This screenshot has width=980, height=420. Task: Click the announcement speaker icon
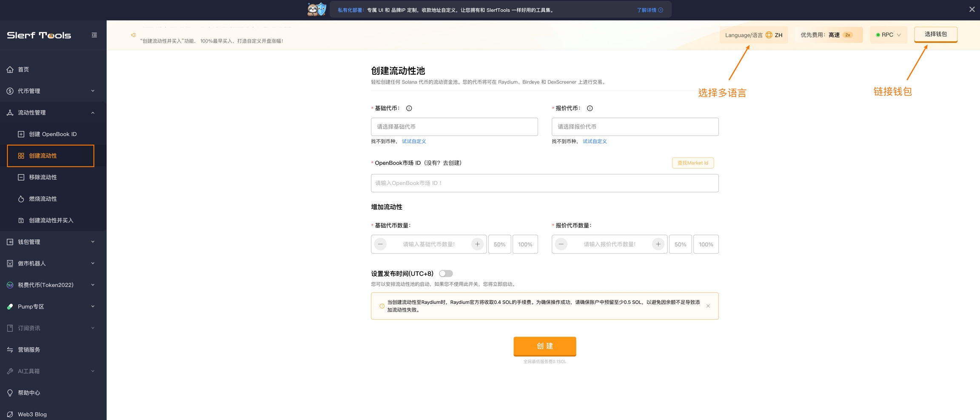pos(134,35)
